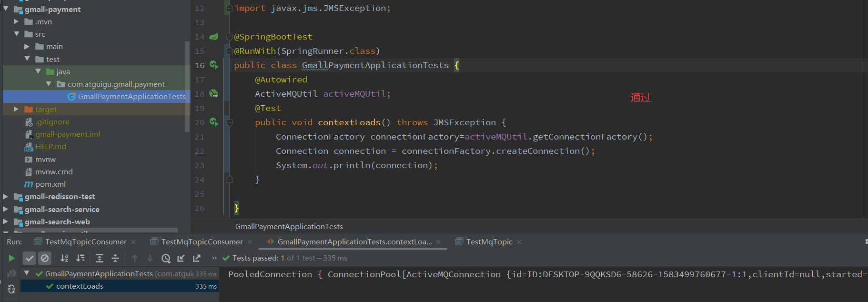
Task: Click rerun failed tests icon in Run sidebar
Action: pos(11,274)
